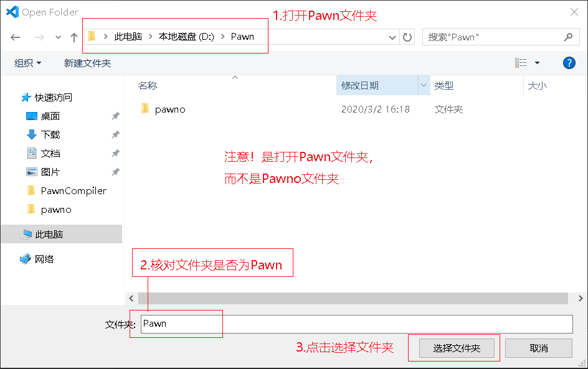
Task: Go back using the left arrow
Action: click(16, 37)
